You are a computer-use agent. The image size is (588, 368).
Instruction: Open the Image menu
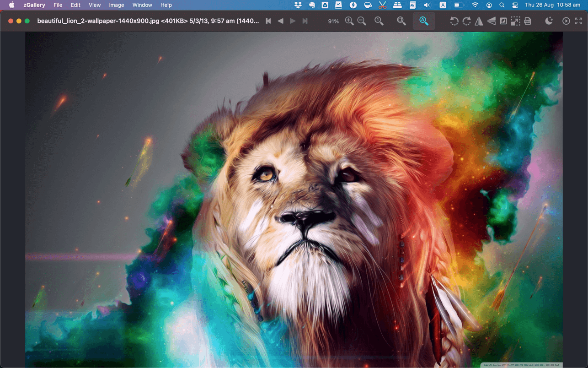116,5
